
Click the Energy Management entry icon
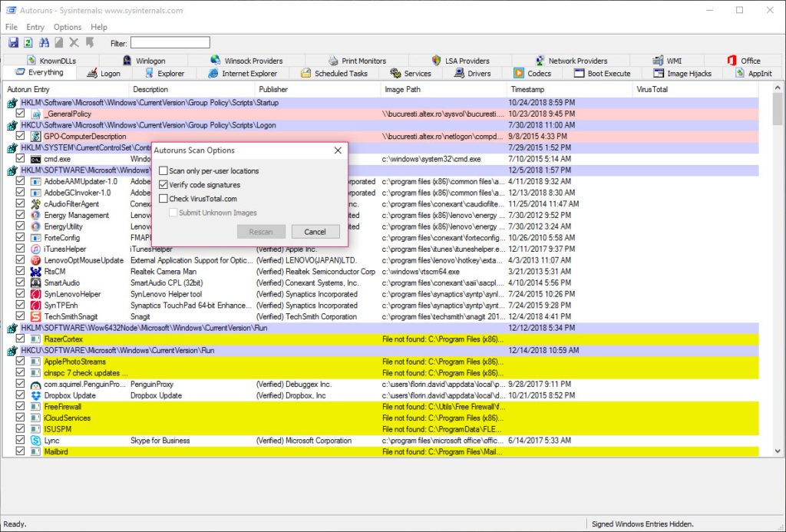(x=35, y=215)
